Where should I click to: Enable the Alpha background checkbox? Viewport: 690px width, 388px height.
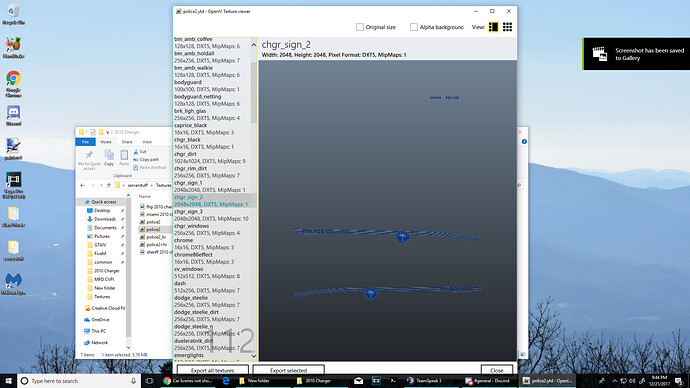(x=414, y=27)
